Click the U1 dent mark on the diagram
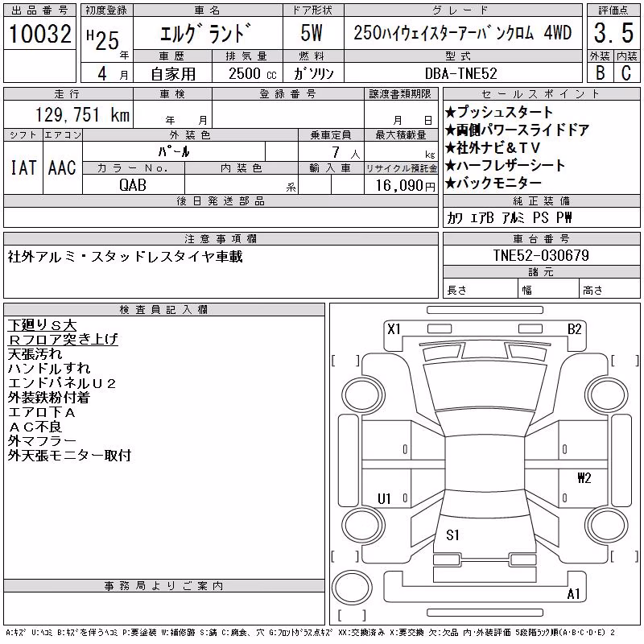The height and width of the screenshot is (644, 644). (x=384, y=499)
